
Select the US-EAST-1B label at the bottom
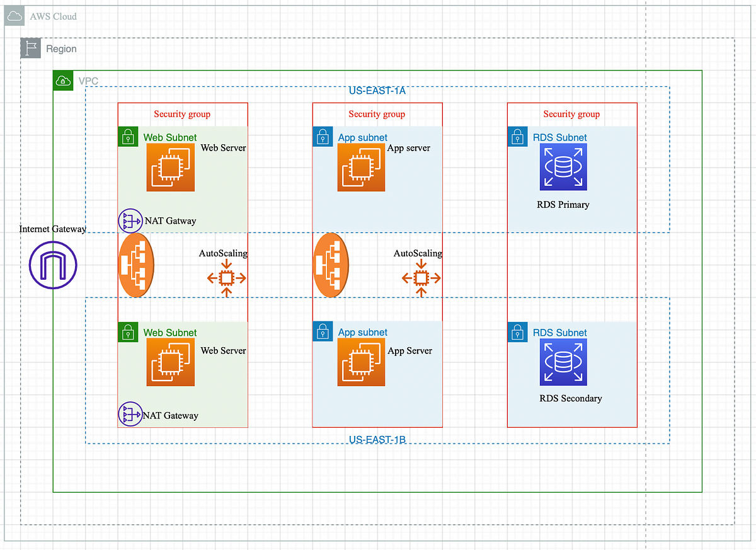click(377, 439)
